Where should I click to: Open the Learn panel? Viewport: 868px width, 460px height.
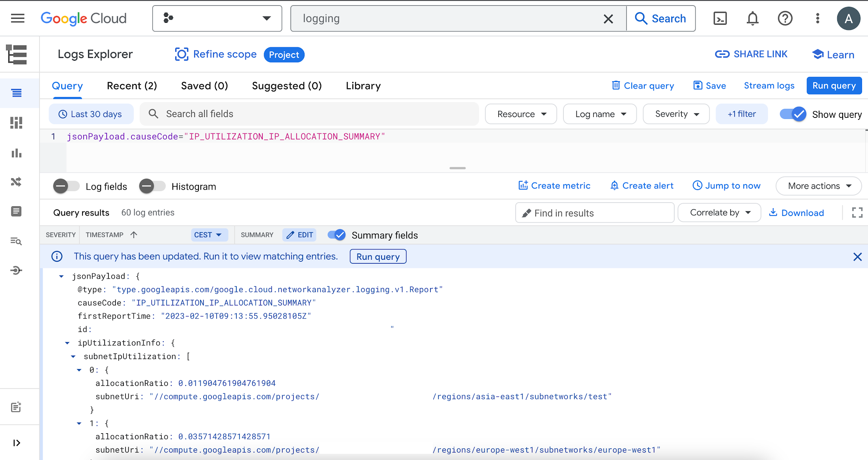point(833,54)
